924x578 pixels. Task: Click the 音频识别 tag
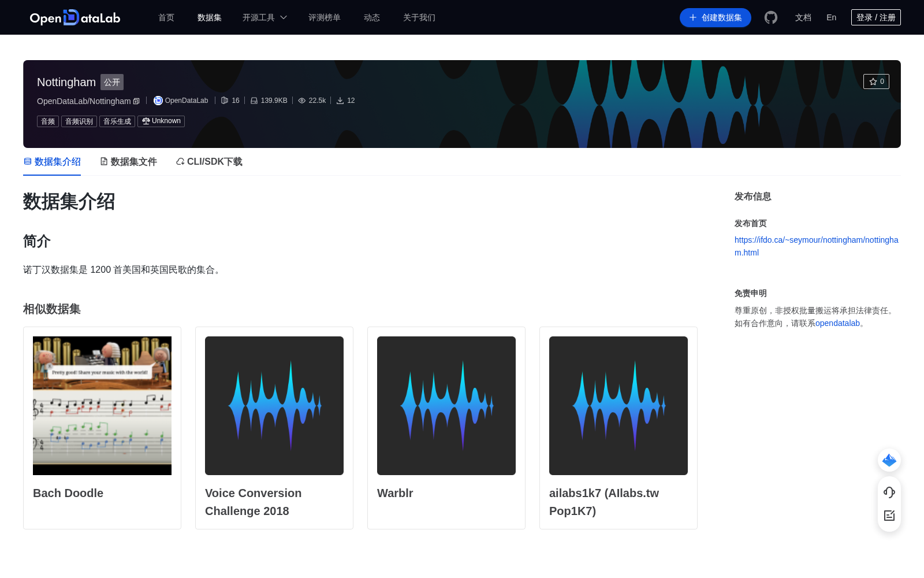coord(79,121)
